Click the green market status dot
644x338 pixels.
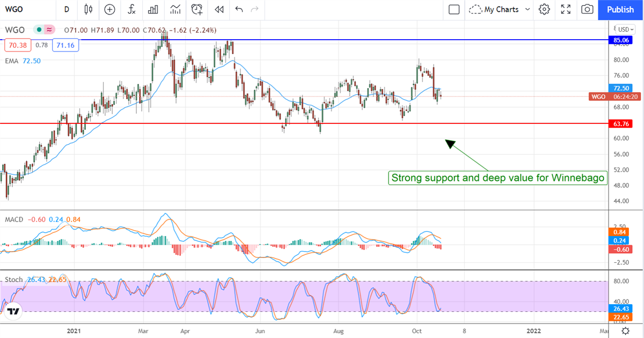click(x=38, y=30)
